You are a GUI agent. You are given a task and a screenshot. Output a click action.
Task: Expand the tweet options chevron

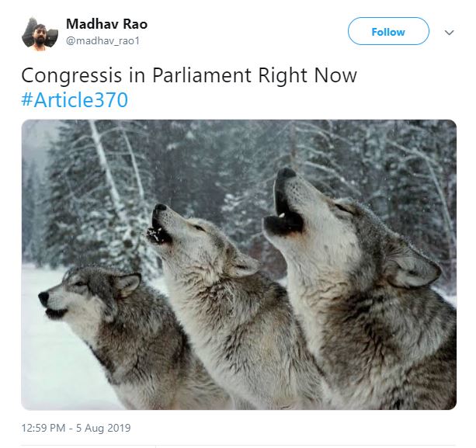coord(449,32)
